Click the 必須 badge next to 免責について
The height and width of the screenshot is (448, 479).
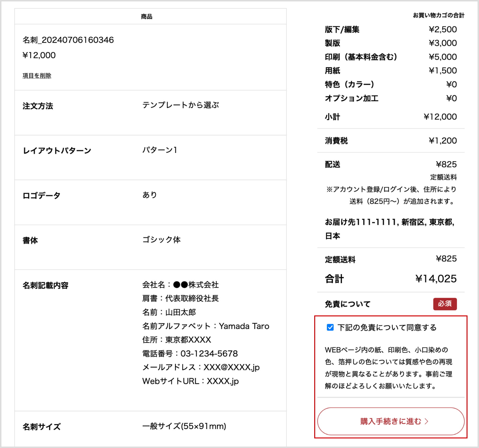445,304
